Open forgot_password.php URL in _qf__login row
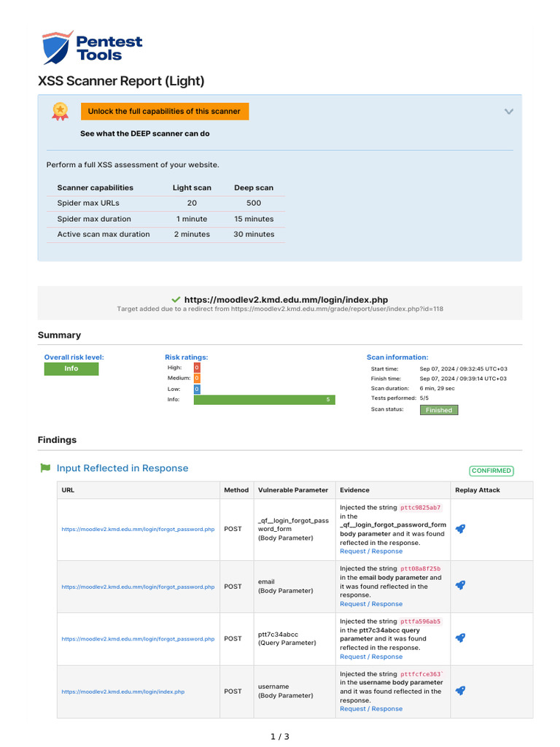This screenshot has width=560, height=747. 138,530
